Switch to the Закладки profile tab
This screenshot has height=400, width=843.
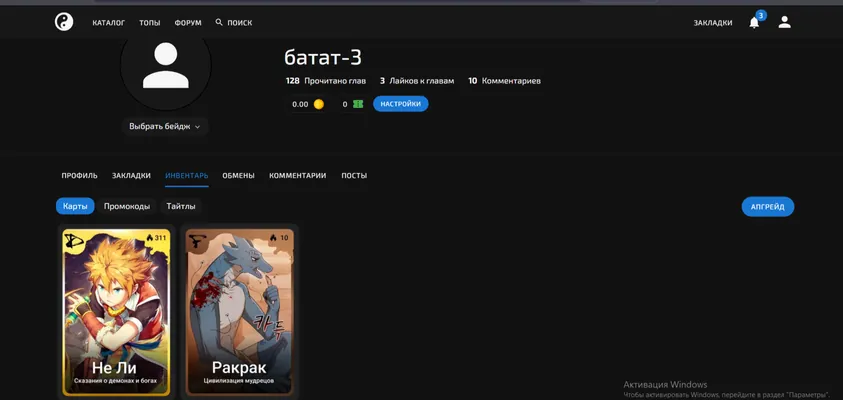[x=131, y=175]
